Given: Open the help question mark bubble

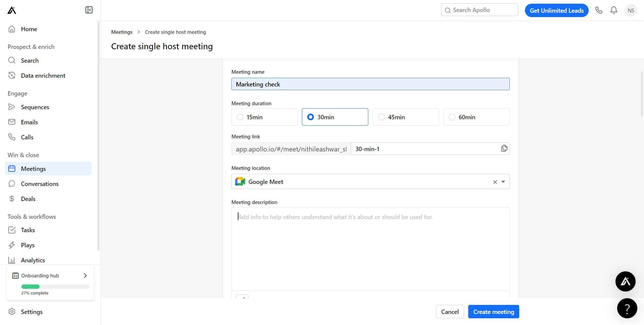Looking at the screenshot, I should click(x=627, y=308).
